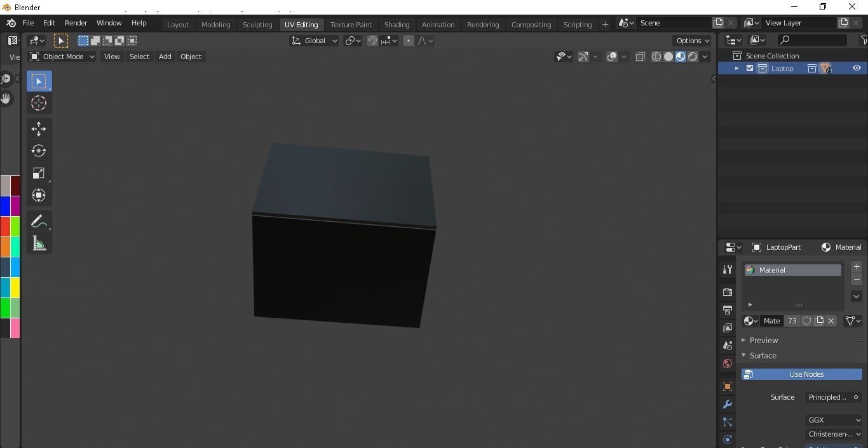Hide the Laptop collection in viewport
The height and width of the screenshot is (448, 868).
(x=857, y=68)
